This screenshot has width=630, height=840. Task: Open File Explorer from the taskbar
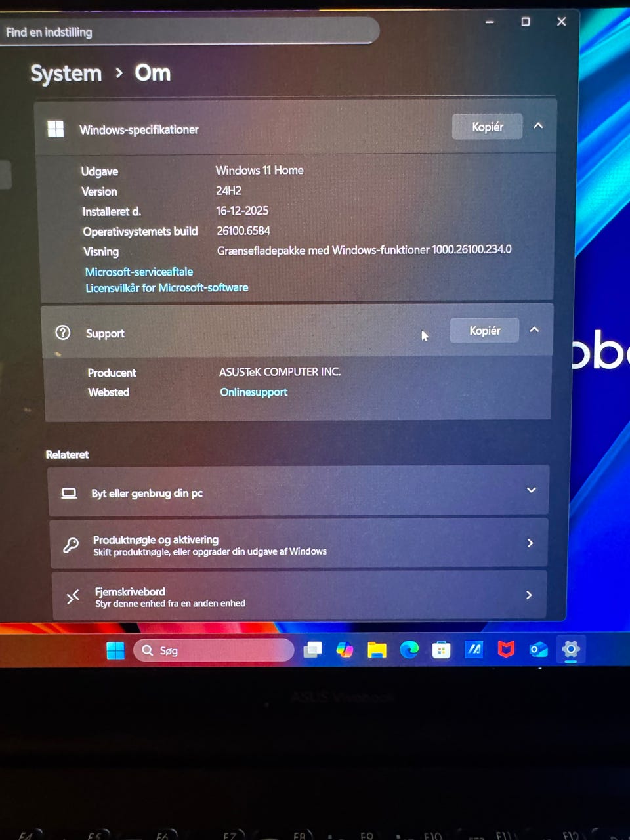tap(377, 650)
